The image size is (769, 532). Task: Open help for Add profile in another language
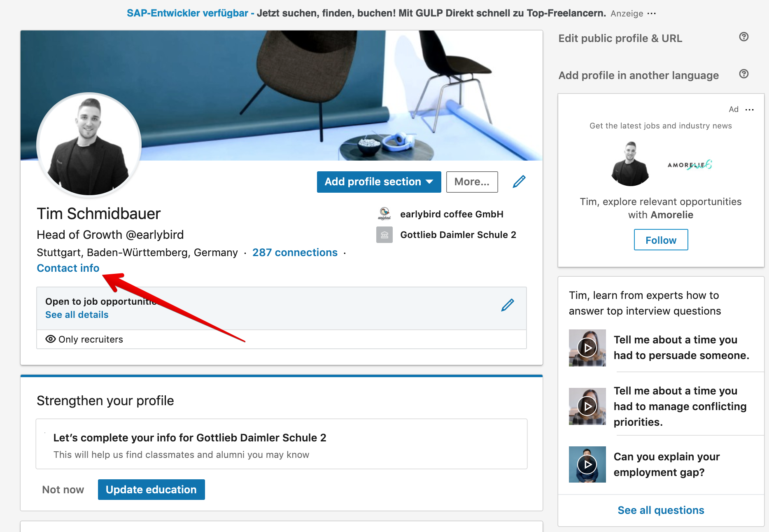click(x=743, y=74)
